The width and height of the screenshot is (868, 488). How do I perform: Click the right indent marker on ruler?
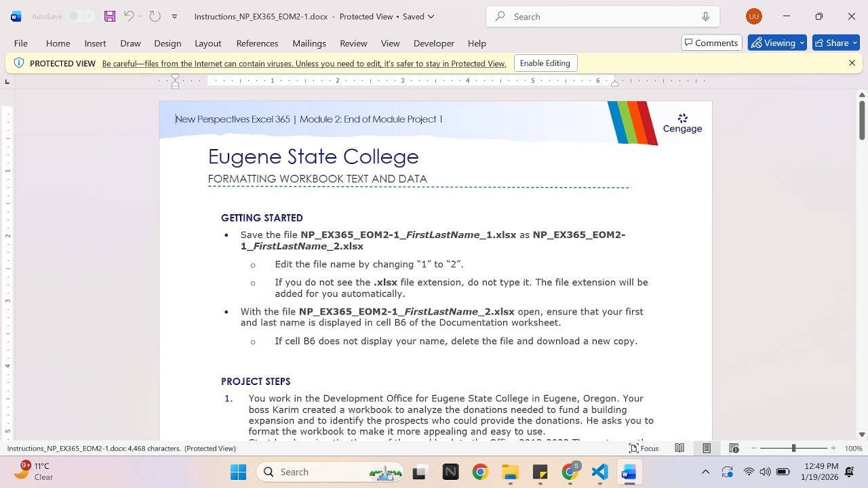(x=614, y=83)
